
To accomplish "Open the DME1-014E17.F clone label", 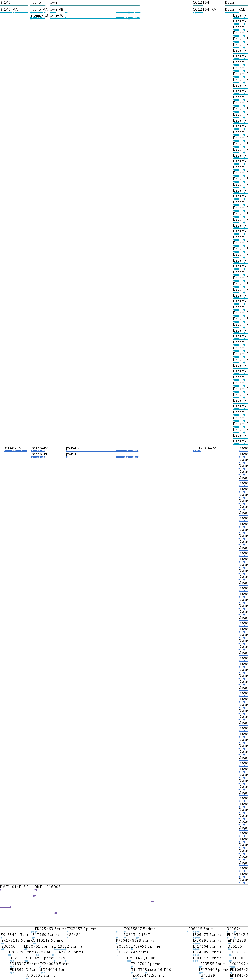I will pyautogui.click(x=14, y=887).
